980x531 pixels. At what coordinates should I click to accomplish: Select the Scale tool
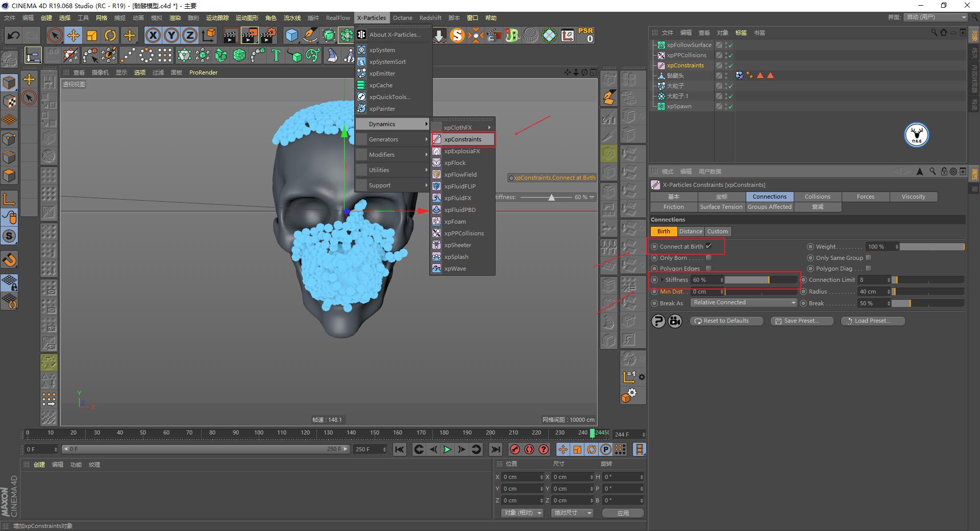pos(92,35)
